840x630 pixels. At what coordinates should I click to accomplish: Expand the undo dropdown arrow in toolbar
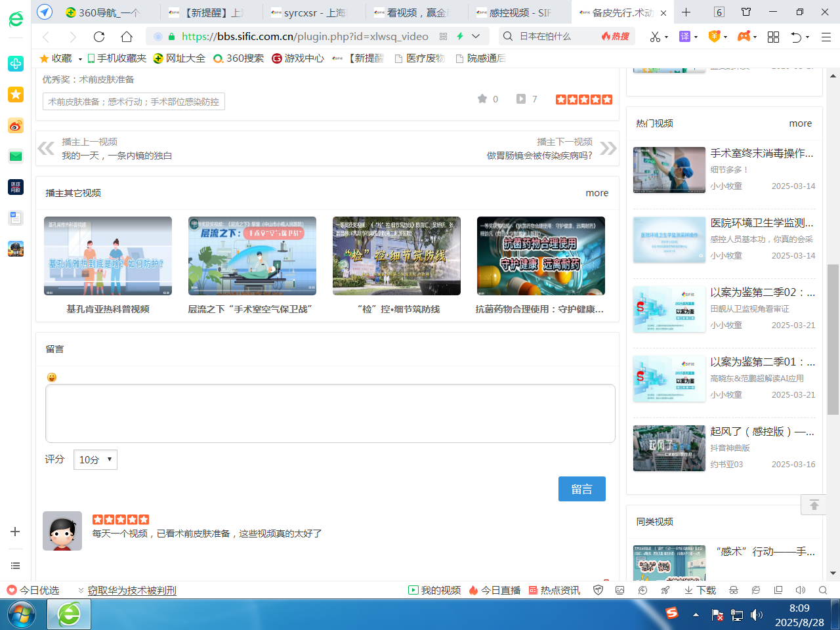tap(808, 37)
